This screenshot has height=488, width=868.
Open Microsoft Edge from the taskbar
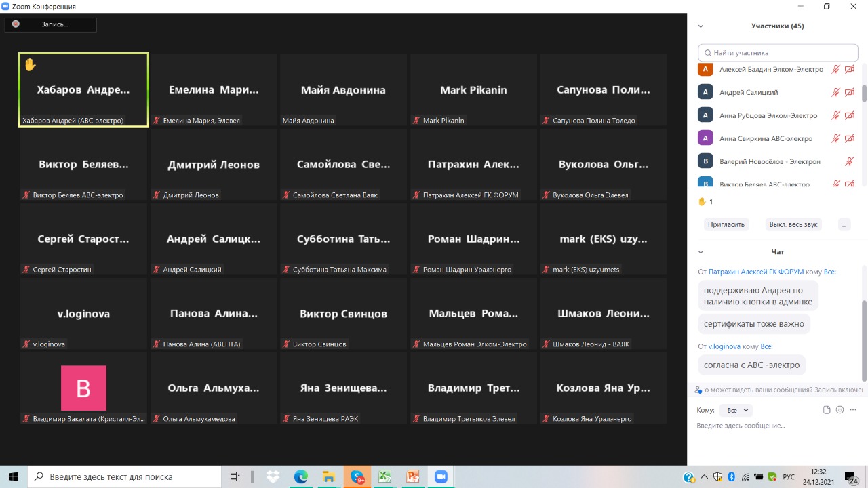[300, 476]
